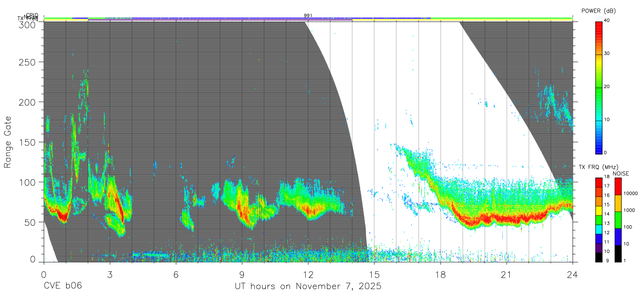
Task: Click x-axis tick label '15'
Action: point(374,274)
